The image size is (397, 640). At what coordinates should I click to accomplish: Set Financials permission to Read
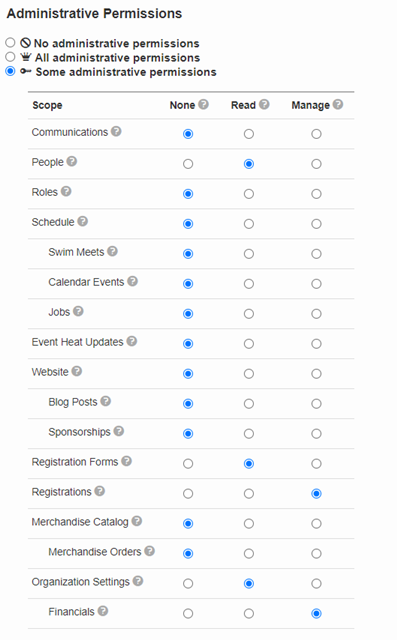[x=249, y=613]
